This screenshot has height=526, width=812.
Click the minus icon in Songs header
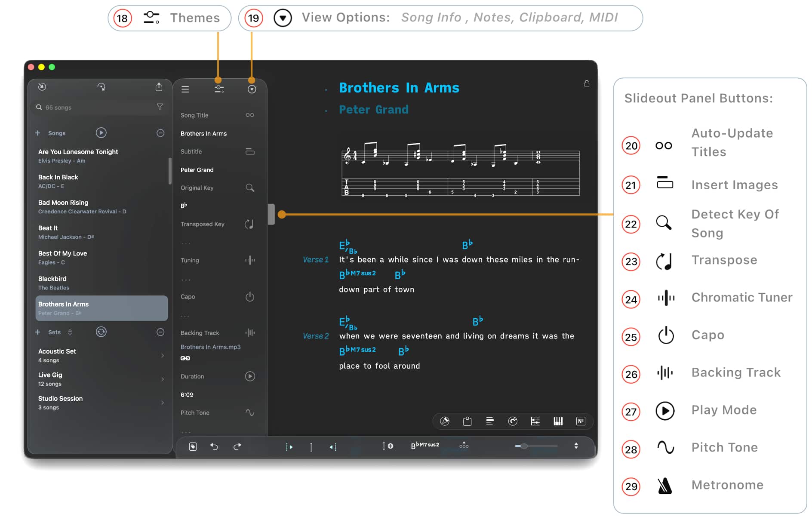[x=160, y=133]
